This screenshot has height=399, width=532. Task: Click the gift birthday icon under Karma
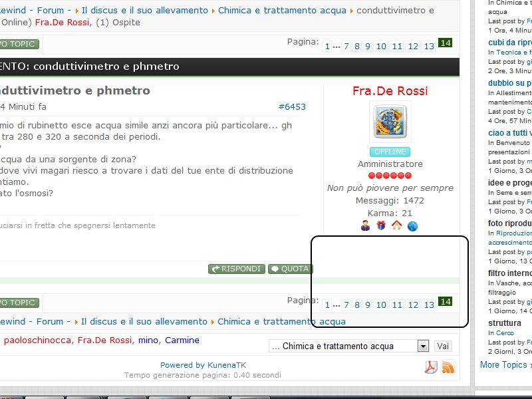pos(381,225)
